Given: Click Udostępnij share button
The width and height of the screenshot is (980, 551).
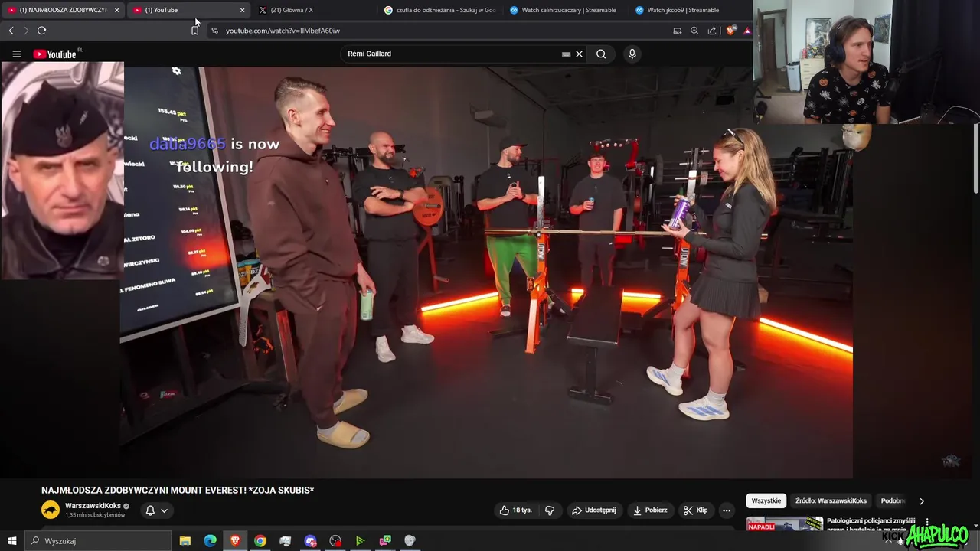Looking at the screenshot, I should [x=593, y=510].
